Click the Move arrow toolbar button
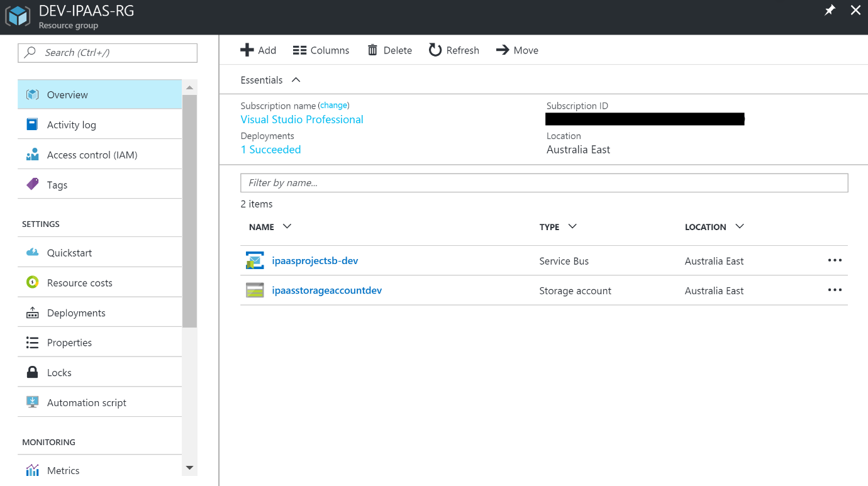The image size is (868, 486). [x=517, y=50]
